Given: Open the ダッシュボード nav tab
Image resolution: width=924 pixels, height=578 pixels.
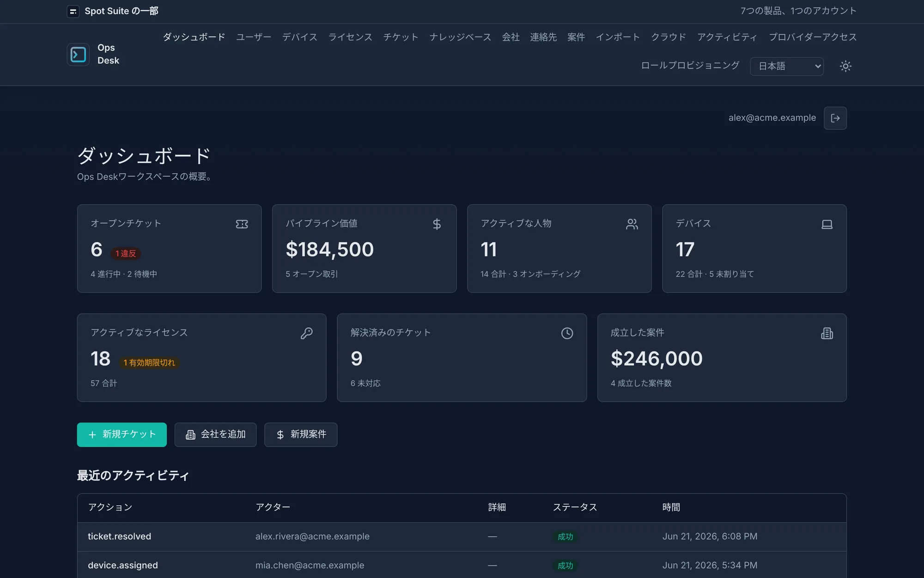Looking at the screenshot, I should [x=194, y=37].
